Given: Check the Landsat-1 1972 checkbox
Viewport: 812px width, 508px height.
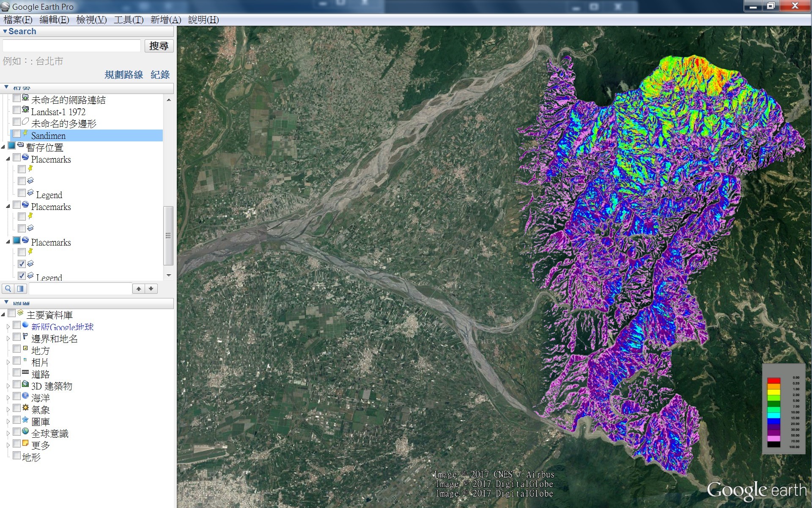Looking at the screenshot, I should click(16, 110).
